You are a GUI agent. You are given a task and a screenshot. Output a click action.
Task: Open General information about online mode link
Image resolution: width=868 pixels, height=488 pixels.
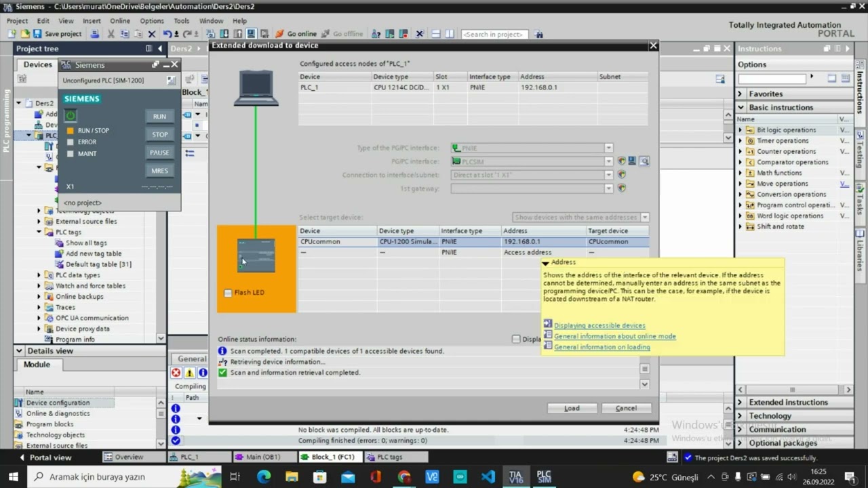tap(614, 336)
